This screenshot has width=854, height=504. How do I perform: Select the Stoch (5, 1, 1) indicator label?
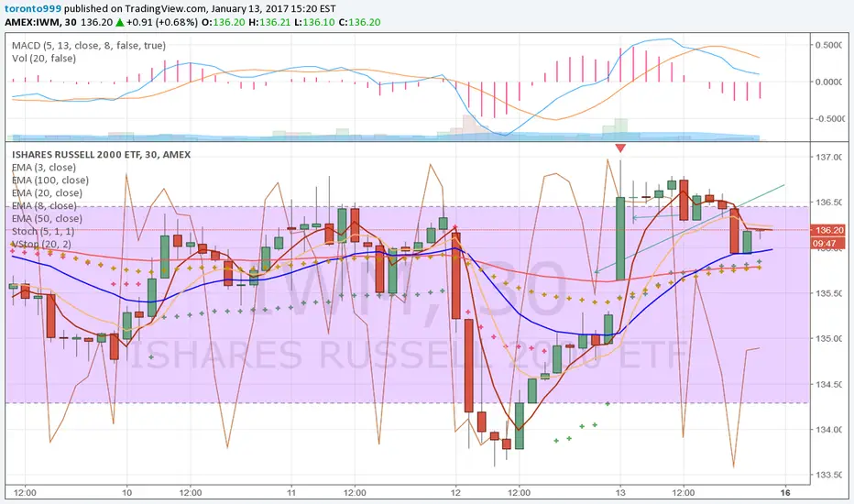tap(42, 231)
